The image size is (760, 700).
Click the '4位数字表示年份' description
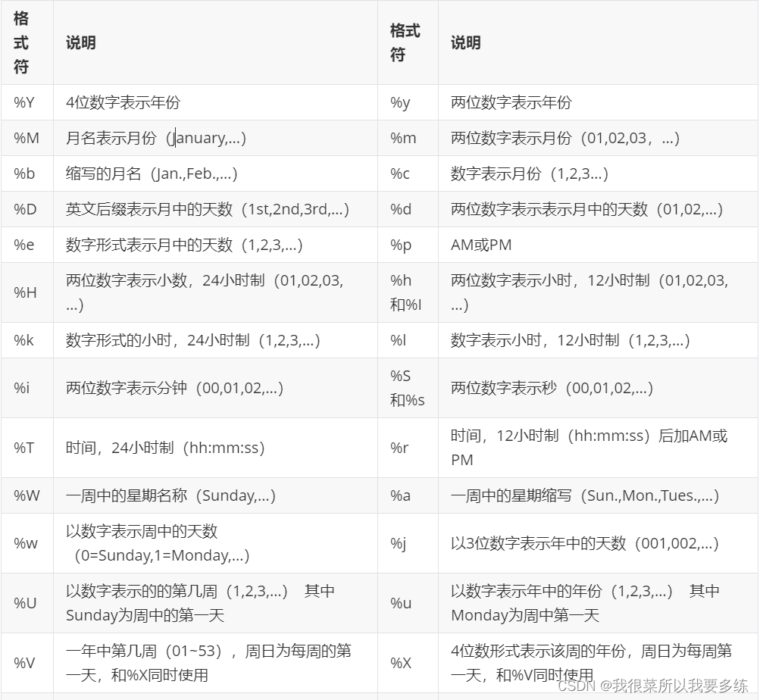pyautogui.click(x=123, y=103)
